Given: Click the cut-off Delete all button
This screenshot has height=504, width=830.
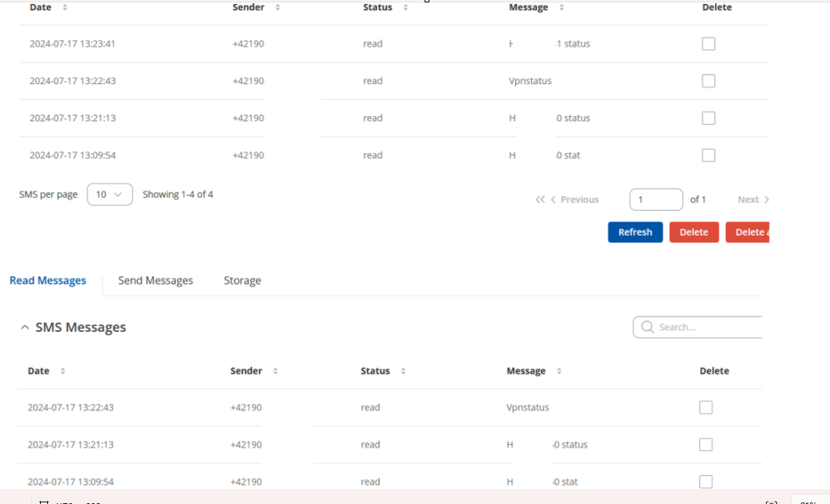Looking at the screenshot, I should 747,232.
